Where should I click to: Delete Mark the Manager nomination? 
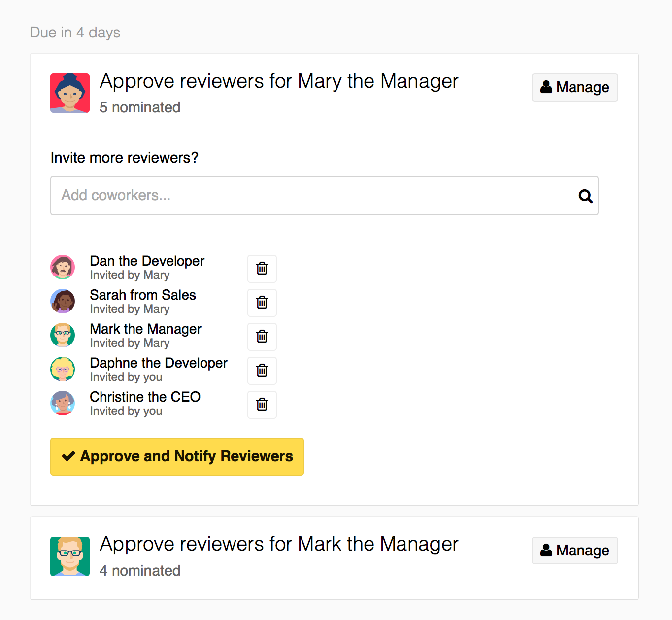262,337
